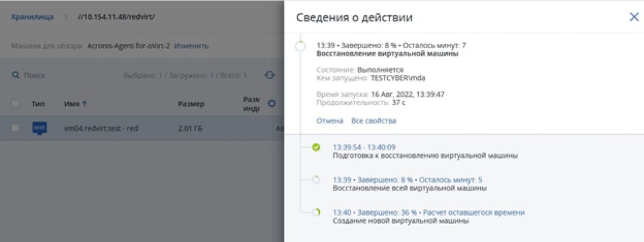644x242 pixels.
Task: Go to Хранилища breadcrumb
Action: 33,17
